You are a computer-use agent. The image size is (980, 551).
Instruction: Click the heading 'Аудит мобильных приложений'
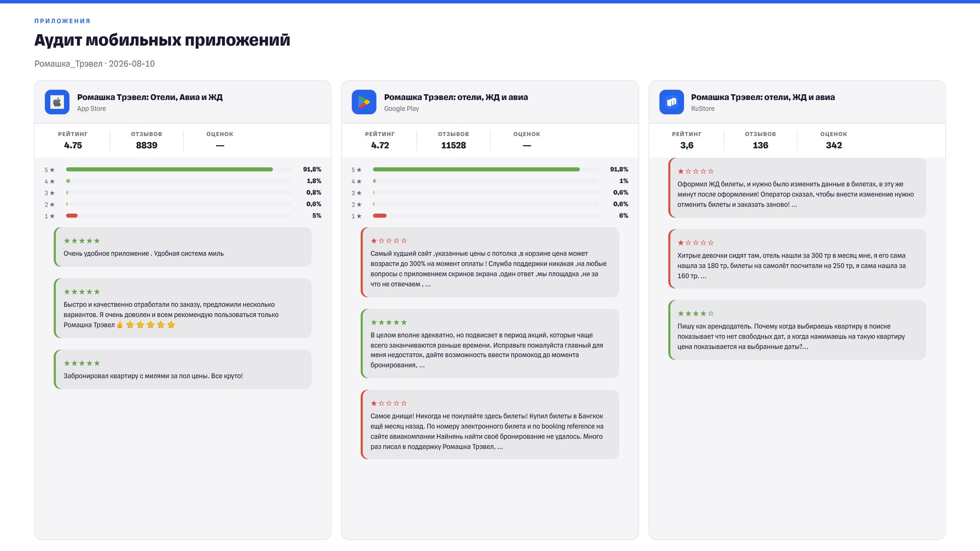[x=162, y=40]
